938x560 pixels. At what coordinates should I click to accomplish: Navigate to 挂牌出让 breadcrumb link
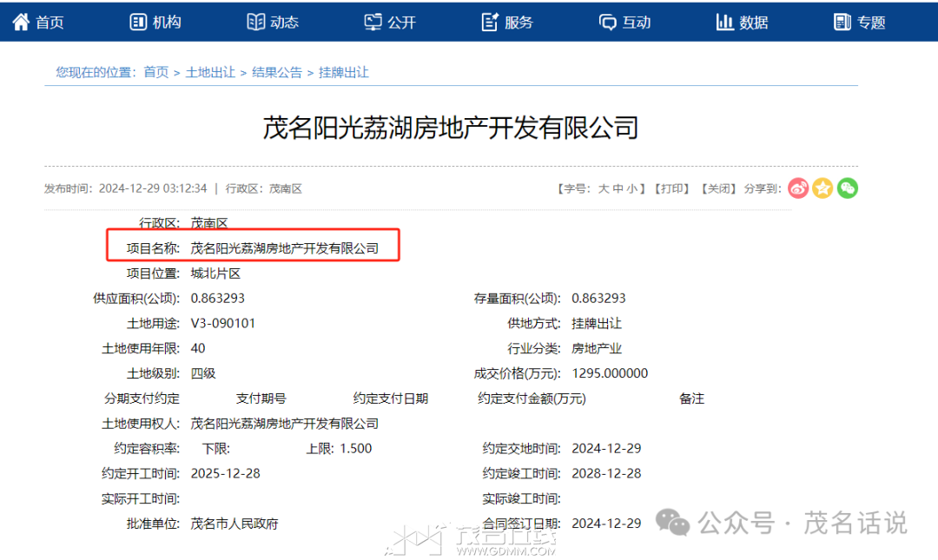click(344, 72)
